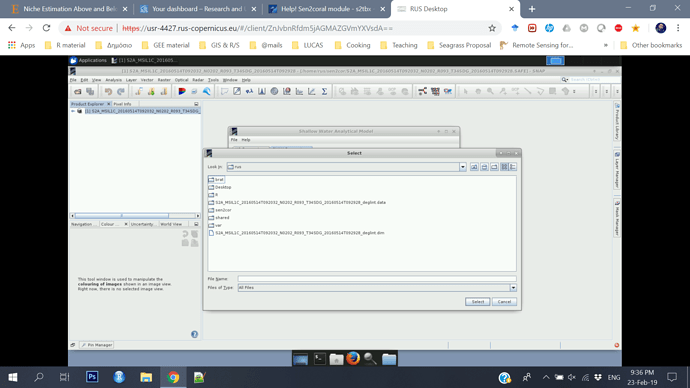Open Firefox from the RUS desktop dock
The height and width of the screenshot is (388, 690).
[353, 359]
